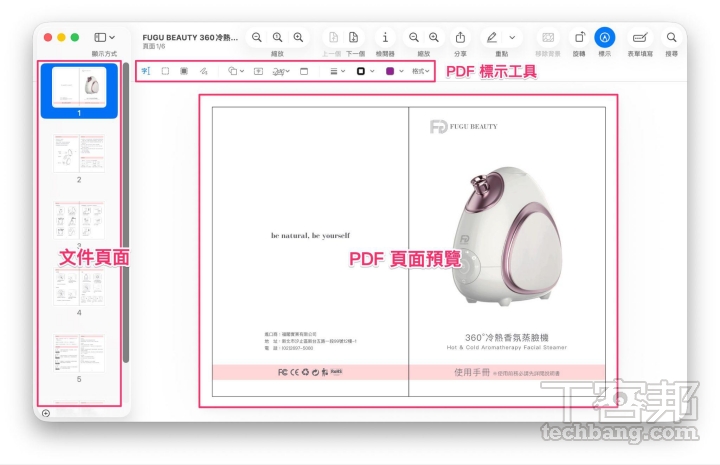Zoom in using magnifier beside Share button
The width and height of the screenshot is (720, 465).
[x=434, y=38]
